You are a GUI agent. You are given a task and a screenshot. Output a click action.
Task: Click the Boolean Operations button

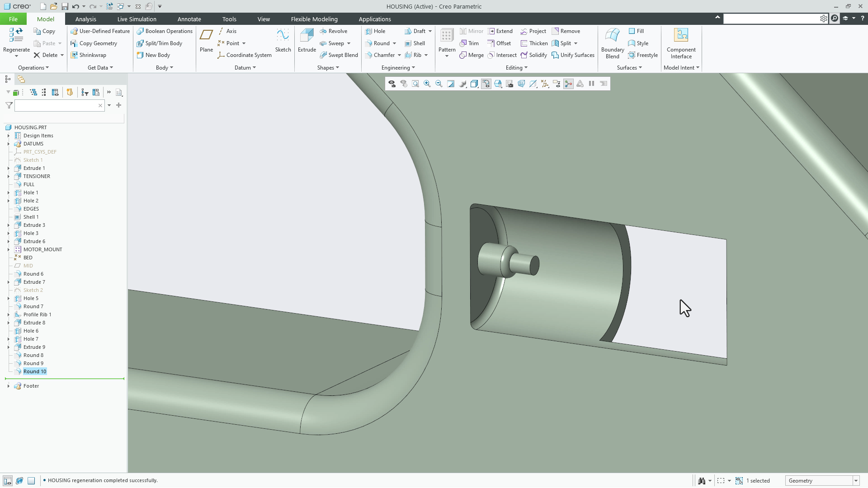165,31
